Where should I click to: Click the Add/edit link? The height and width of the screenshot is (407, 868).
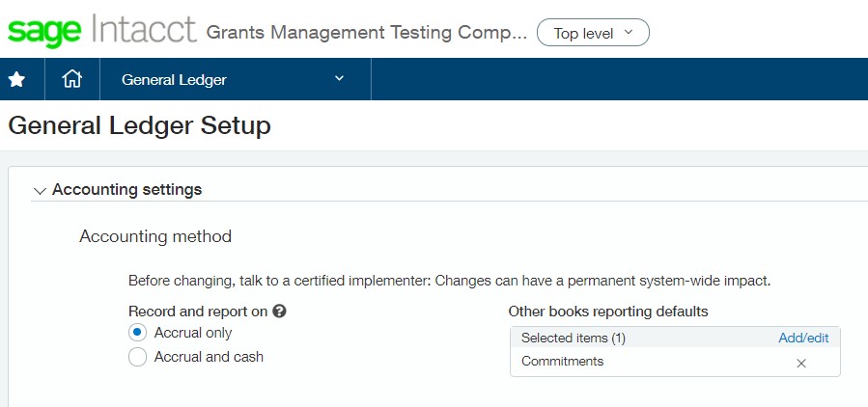tap(803, 338)
